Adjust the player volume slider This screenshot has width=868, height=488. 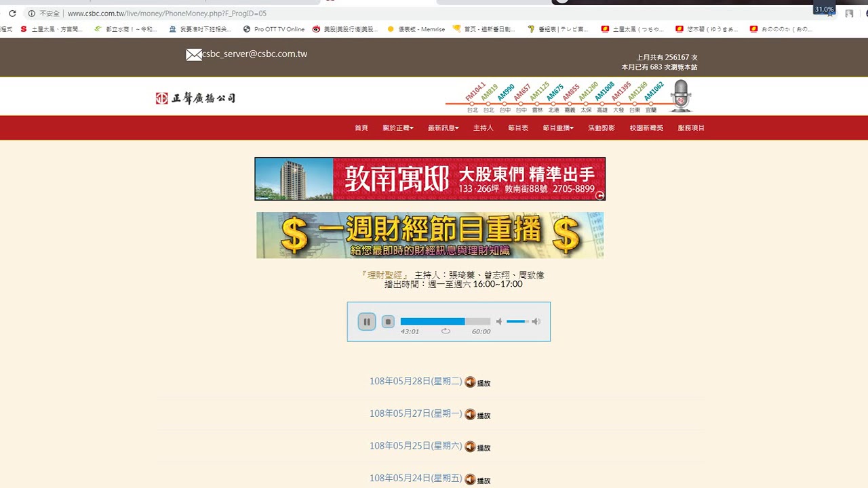[x=517, y=321]
